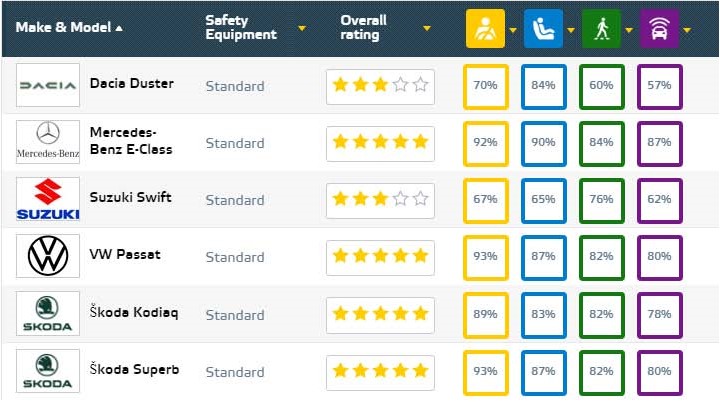Click the Mercedes-Benz logo
Image resolution: width=720 pixels, height=402 pixels.
pyautogui.click(x=47, y=142)
